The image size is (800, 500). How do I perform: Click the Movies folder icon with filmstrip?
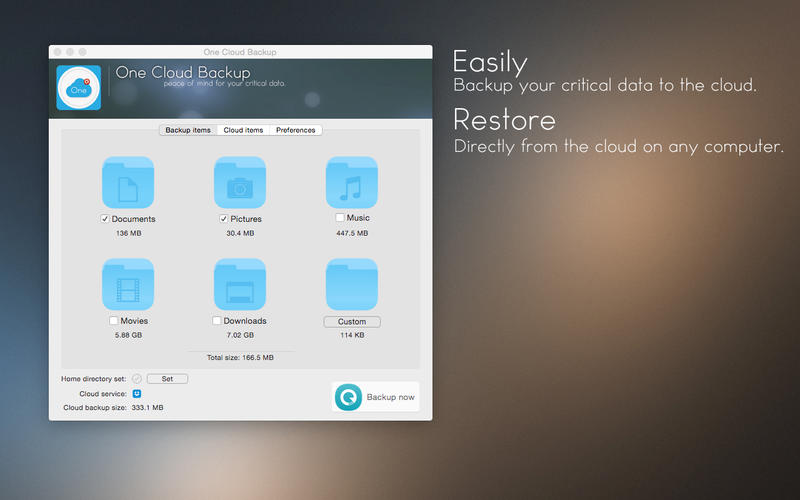pos(128,284)
